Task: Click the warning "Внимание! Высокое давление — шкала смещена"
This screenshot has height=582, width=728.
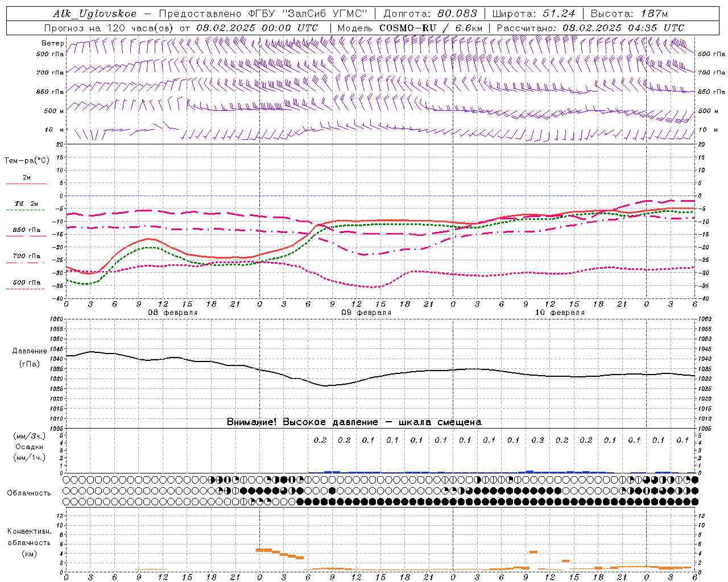Action: [354, 422]
